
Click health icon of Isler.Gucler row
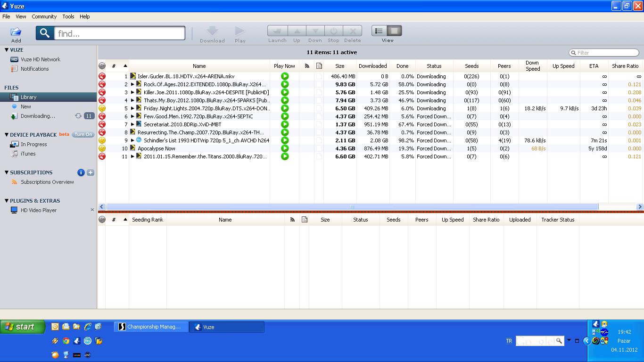[102, 76]
